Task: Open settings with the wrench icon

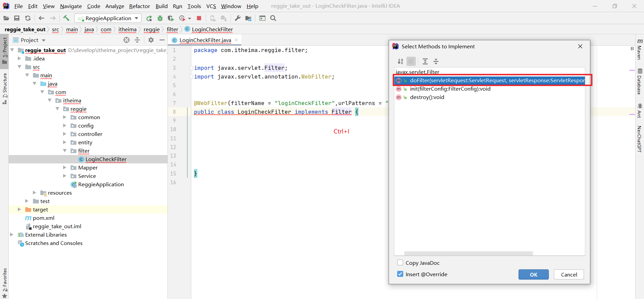Action: tap(238, 18)
